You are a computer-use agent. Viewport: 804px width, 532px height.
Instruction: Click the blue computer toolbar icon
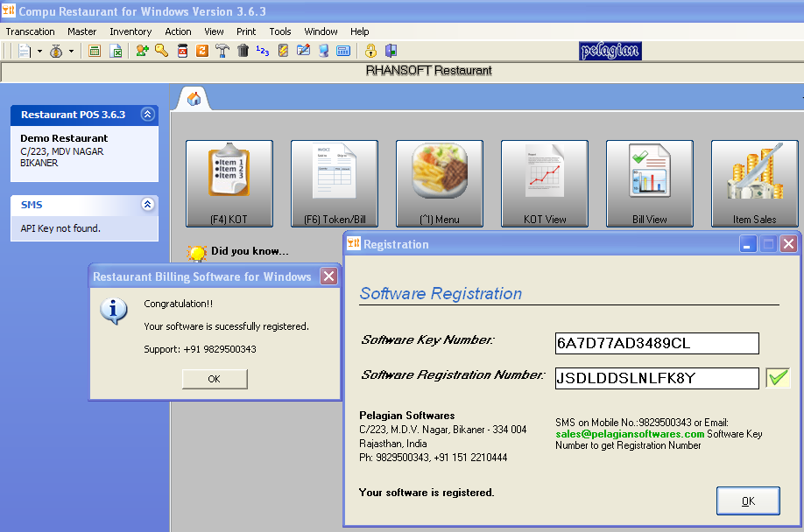pyautogui.click(x=323, y=51)
